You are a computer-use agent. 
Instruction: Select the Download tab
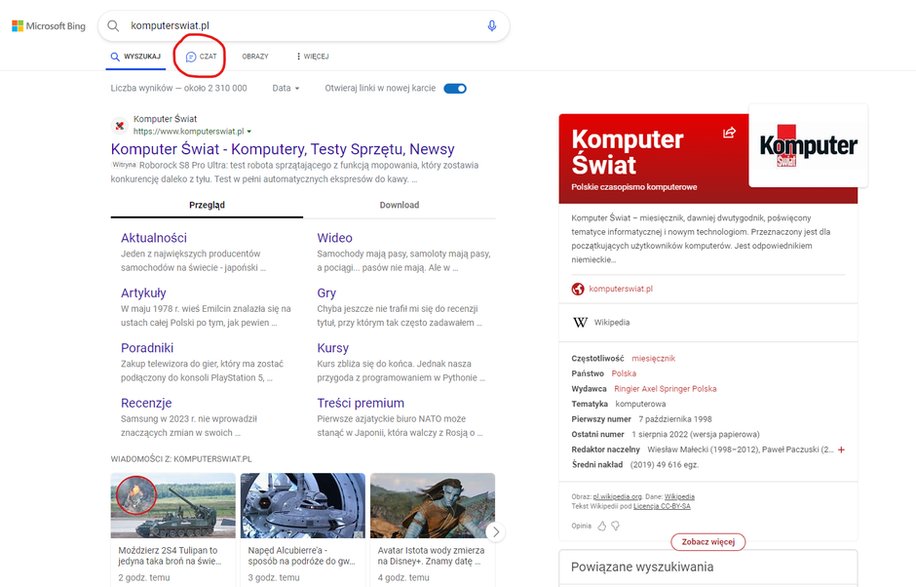400,205
